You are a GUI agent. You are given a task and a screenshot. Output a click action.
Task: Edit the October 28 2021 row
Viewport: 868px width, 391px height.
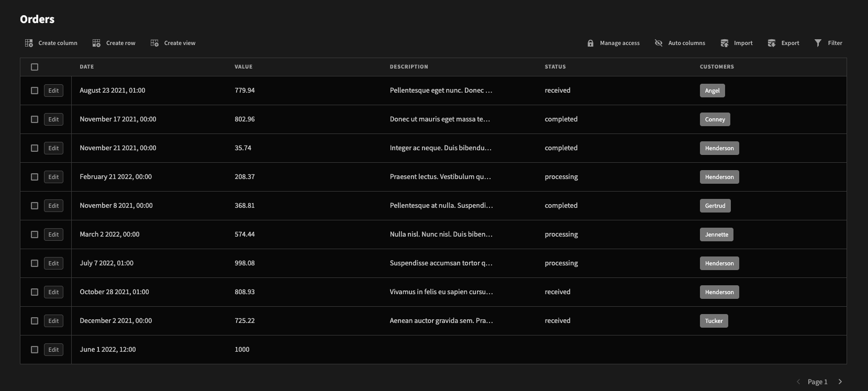tap(53, 292)
